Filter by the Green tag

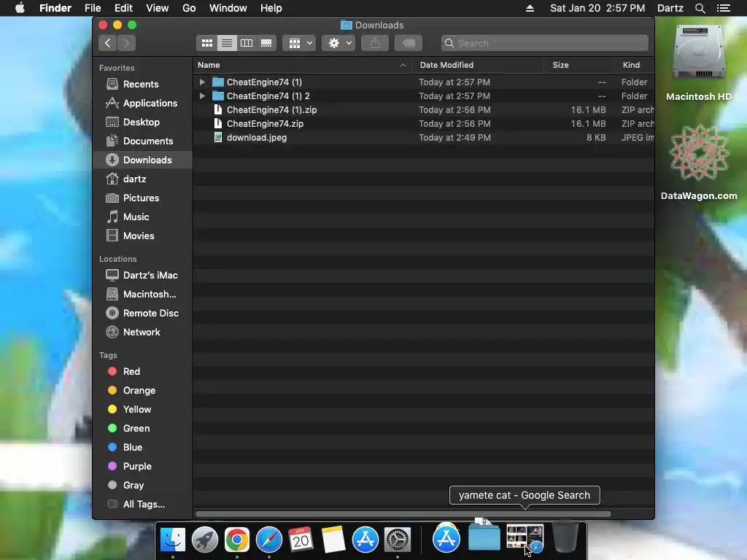point(142,428)
